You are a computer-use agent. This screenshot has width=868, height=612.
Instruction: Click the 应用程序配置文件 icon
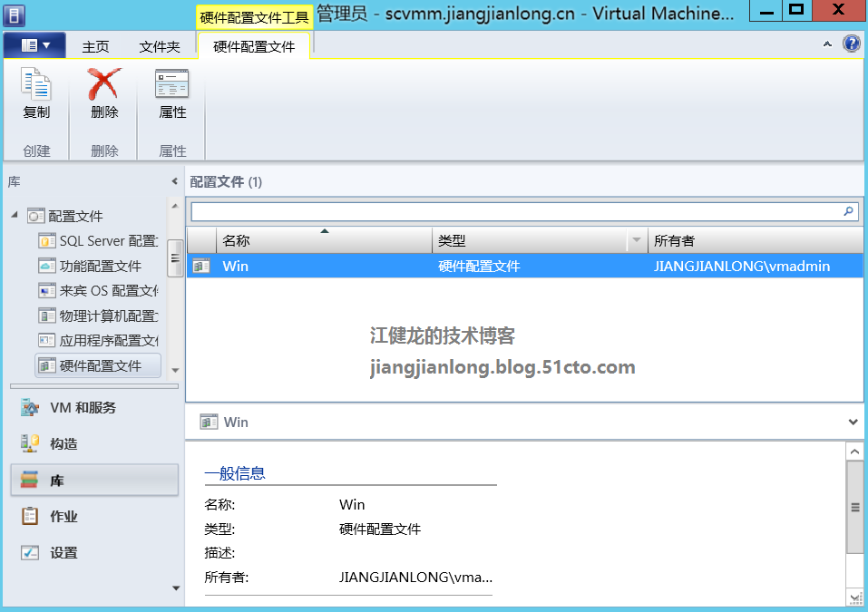pos(46,340)
